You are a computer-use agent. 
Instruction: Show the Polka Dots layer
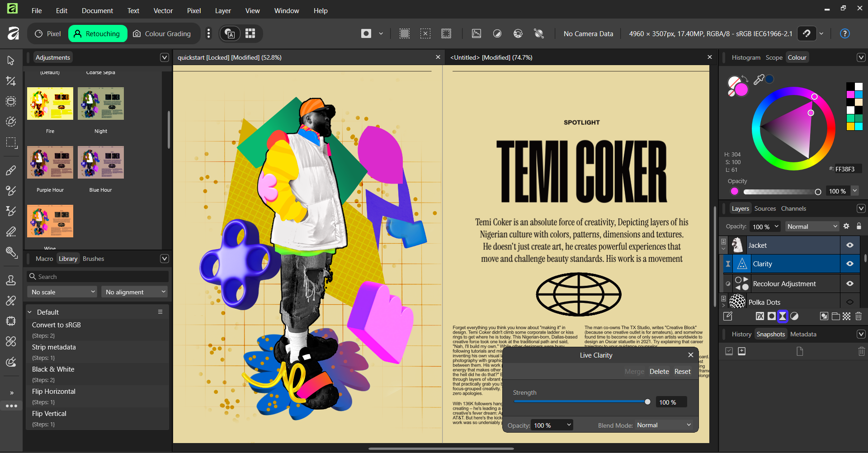pyautogui.click(x=850, y=302)
